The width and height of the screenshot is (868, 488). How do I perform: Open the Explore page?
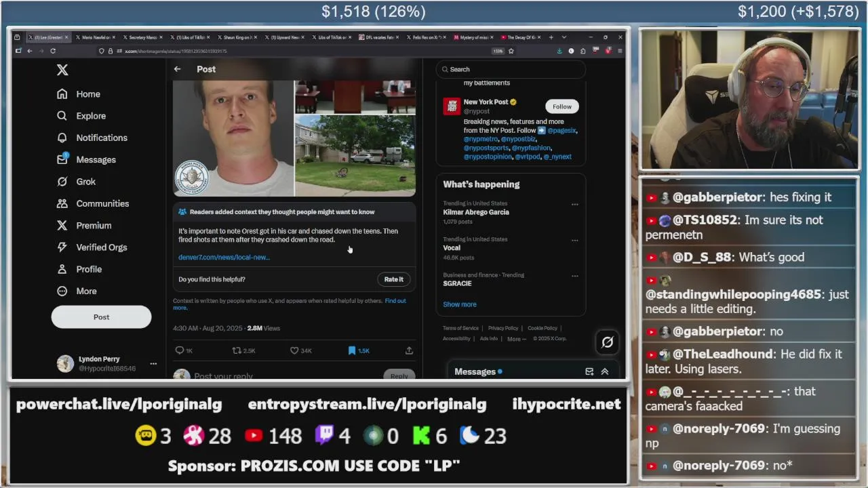81,116
